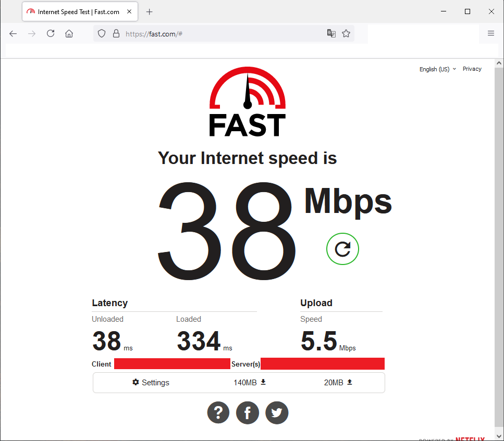
Task: Share results via the Twitter icon
Action: (x=277, y=412)
